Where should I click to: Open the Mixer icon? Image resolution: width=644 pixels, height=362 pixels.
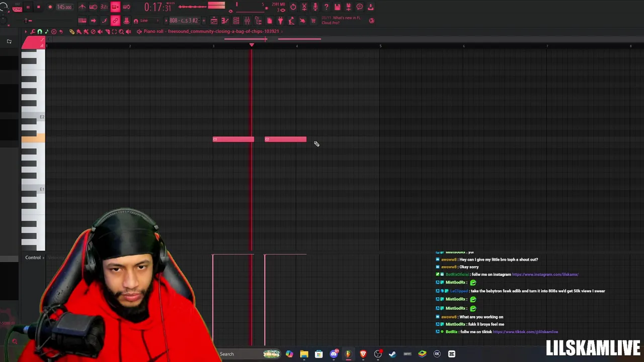(247, 21)
